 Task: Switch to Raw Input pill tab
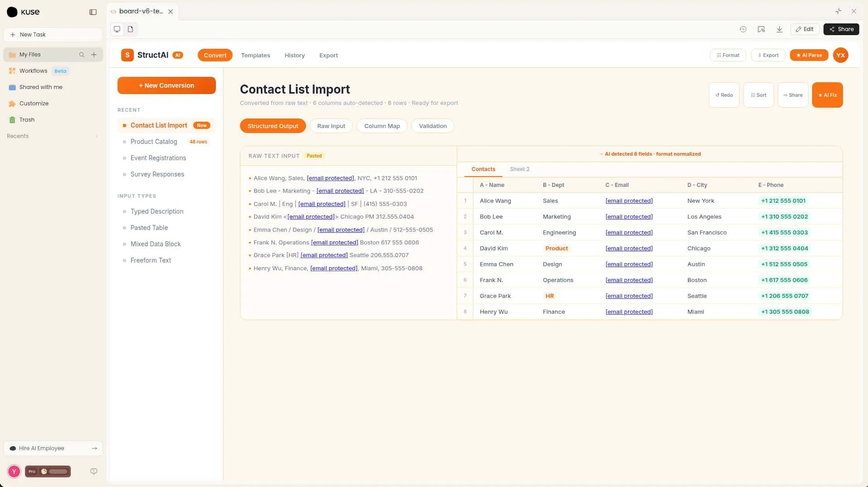(x=331, y=126)
